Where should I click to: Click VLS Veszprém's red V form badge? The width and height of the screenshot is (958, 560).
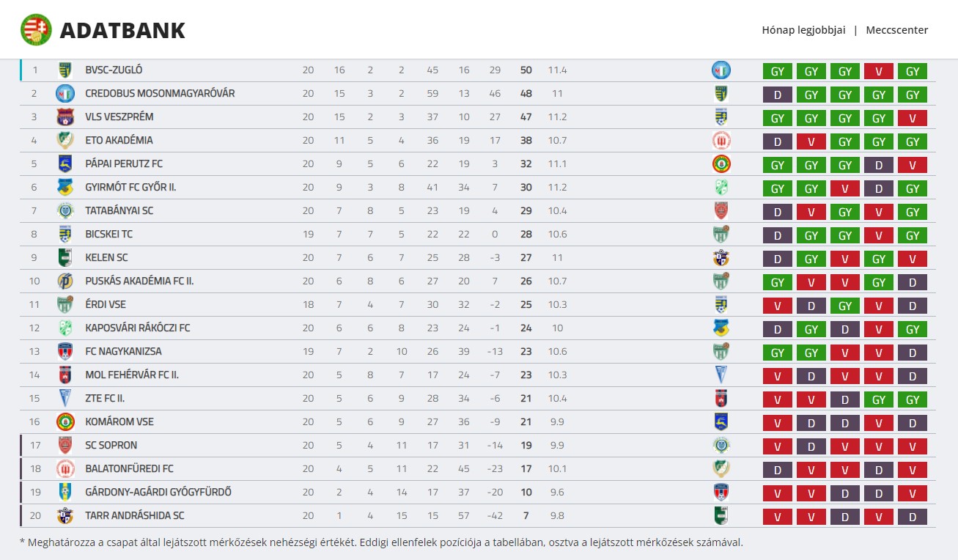(913, 118)
